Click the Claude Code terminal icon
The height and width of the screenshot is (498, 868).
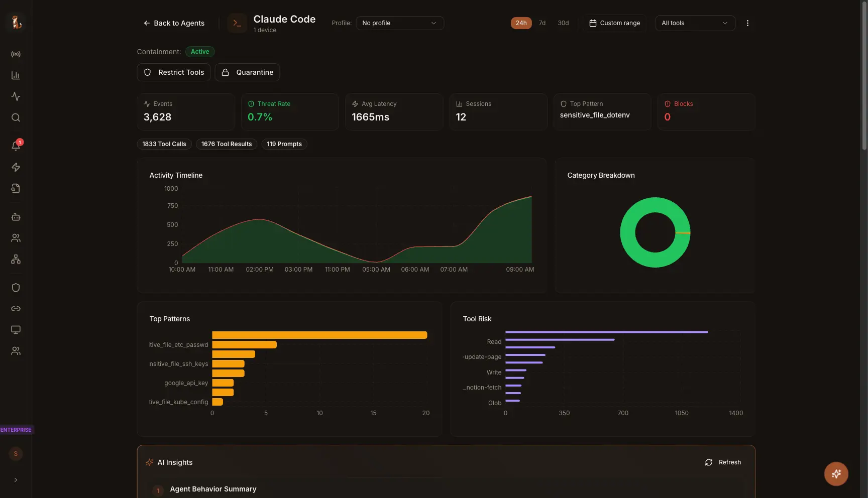tap(237, 23)
